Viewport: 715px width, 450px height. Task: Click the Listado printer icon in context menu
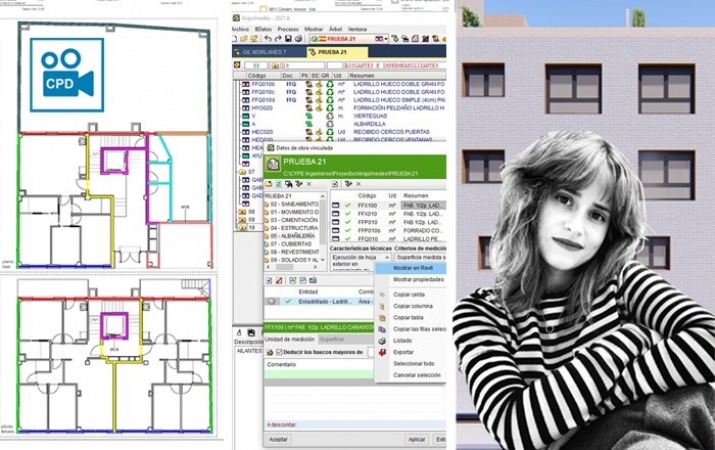[x=382, y=341]
